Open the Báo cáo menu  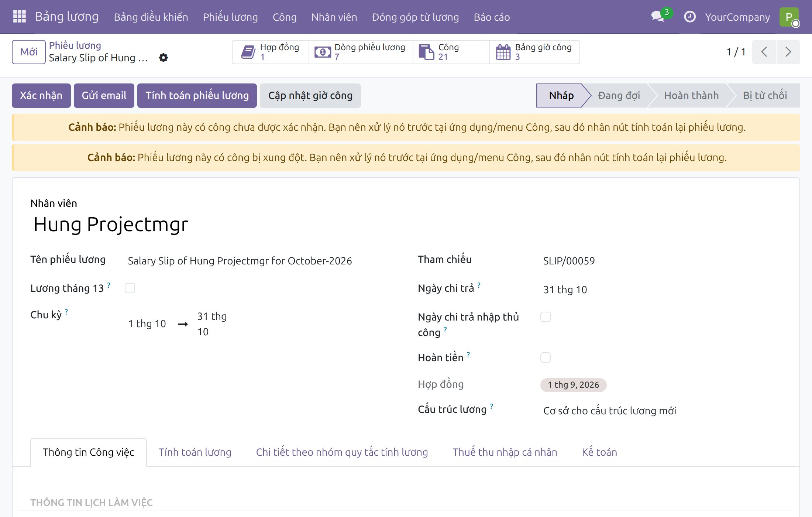(x=492, y=17)
